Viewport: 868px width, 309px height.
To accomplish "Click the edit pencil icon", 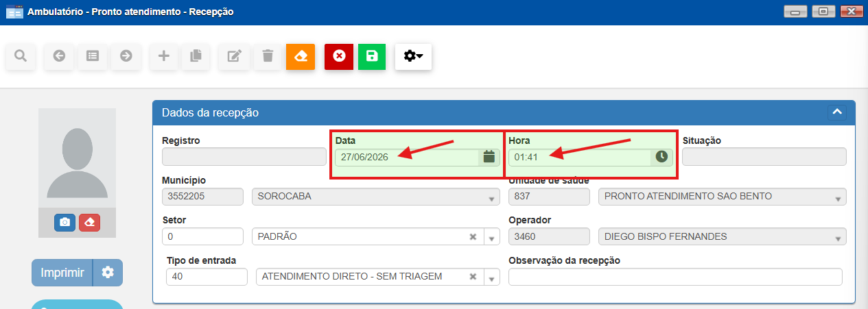I will pos(234,56).
